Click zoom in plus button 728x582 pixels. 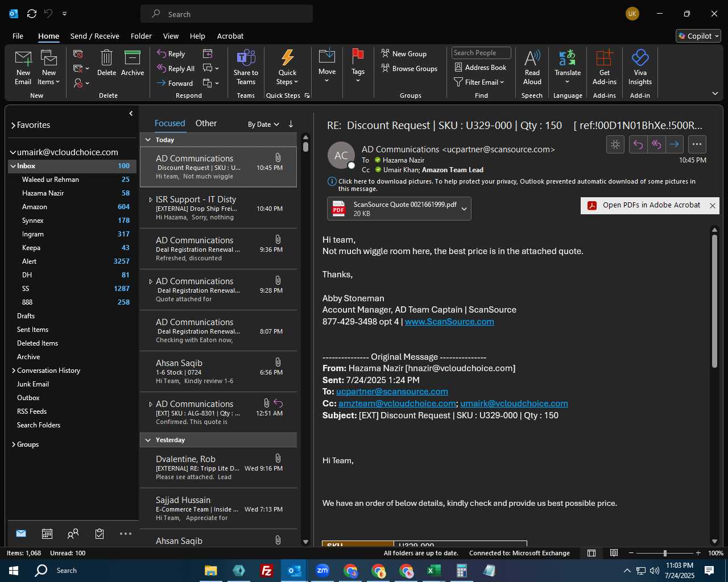698,553
